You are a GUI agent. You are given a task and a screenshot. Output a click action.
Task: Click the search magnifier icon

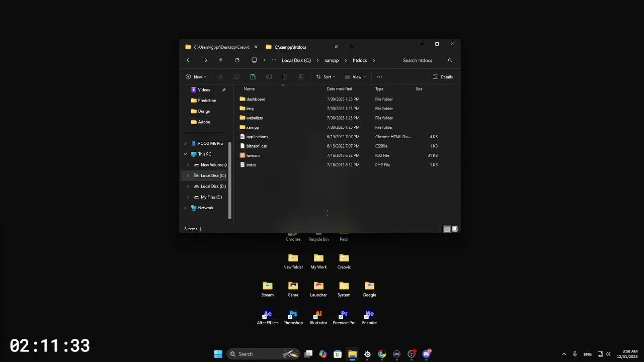[x=450, y=60]
